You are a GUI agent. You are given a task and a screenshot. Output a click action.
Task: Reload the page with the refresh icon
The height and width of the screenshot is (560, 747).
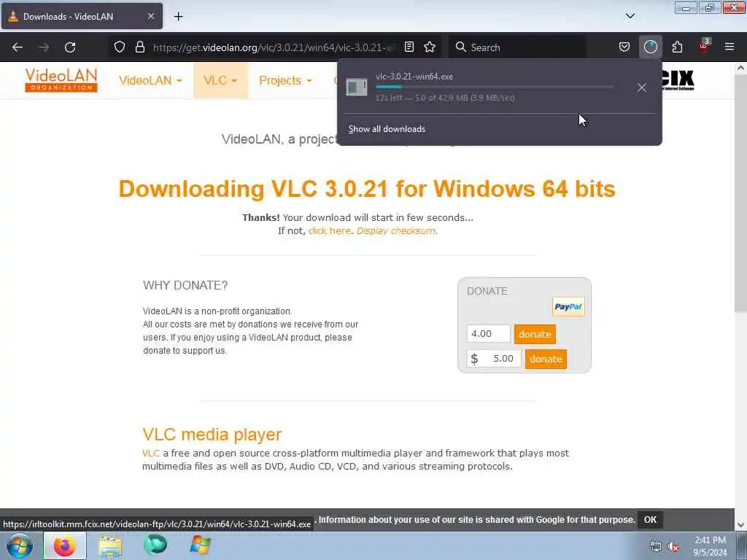pyautogui.click(x=70, y=47)
